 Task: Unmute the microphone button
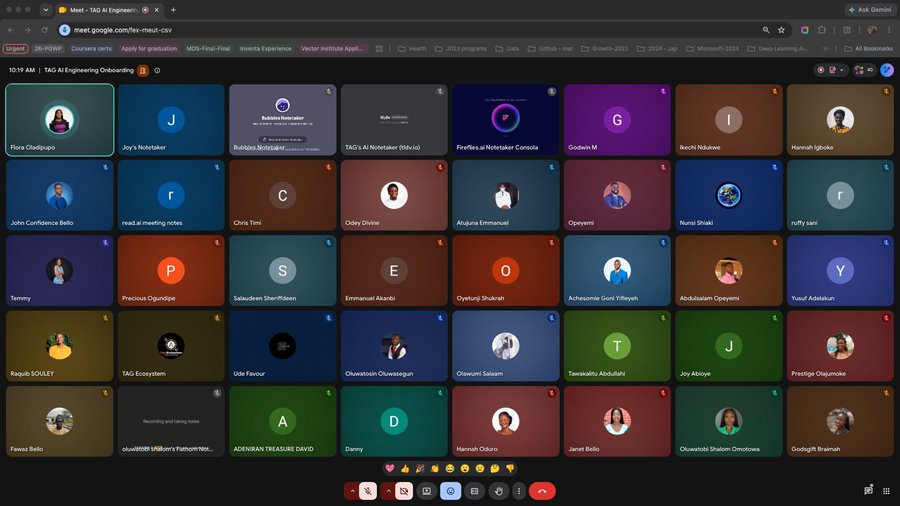pyautogui.click(x=368, y=491)
